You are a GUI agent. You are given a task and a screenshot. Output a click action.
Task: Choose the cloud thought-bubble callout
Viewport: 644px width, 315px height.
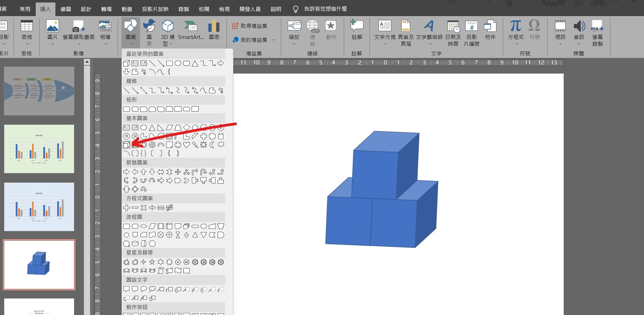[152, 289]
